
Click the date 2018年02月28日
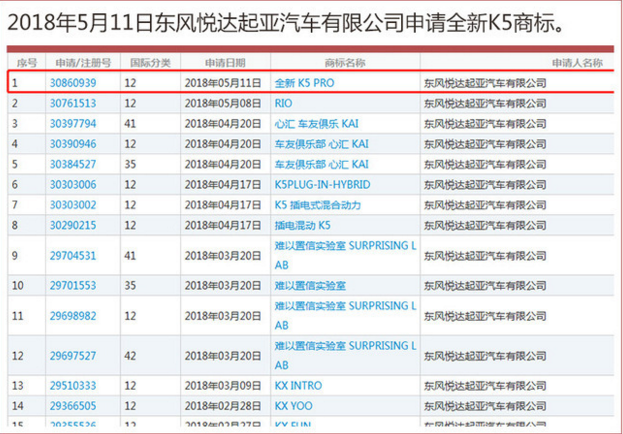coord(222,406)
